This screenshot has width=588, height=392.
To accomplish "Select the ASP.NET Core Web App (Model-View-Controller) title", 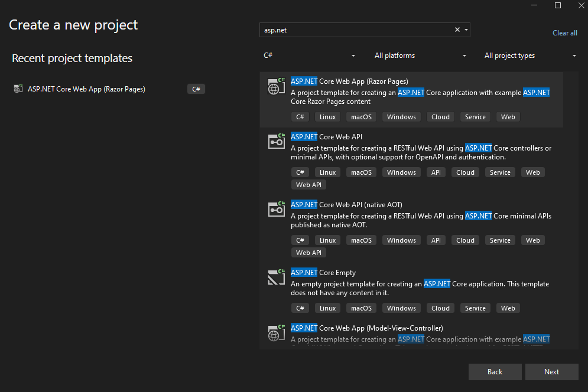I will coord(367,328).
